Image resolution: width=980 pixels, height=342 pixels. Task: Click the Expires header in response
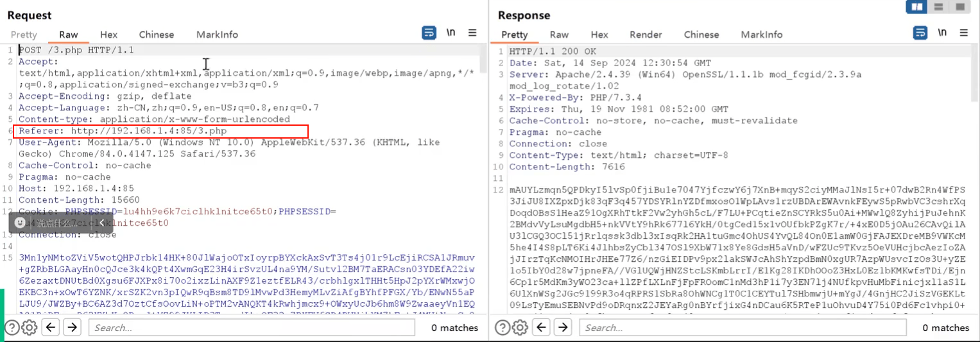point(619,109)
